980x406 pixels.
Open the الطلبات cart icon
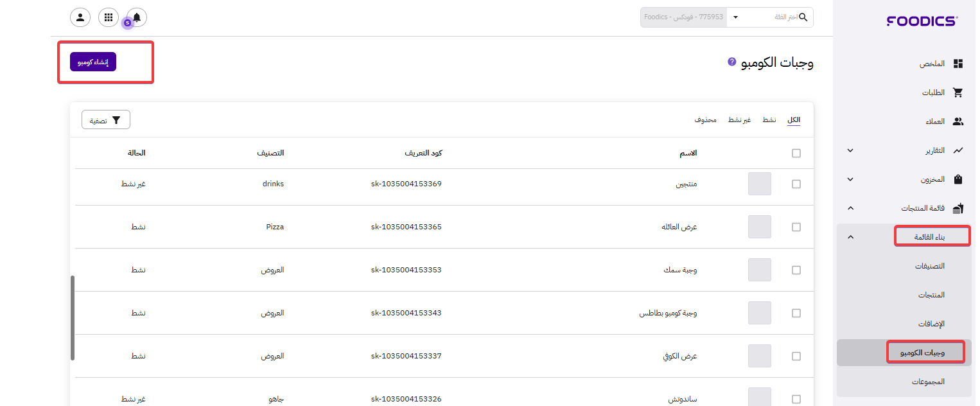coord(958,93)
